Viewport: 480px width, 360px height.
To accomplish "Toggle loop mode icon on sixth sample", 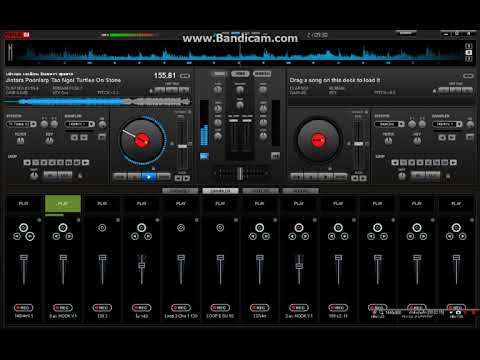I will click(x=220, y=228).
